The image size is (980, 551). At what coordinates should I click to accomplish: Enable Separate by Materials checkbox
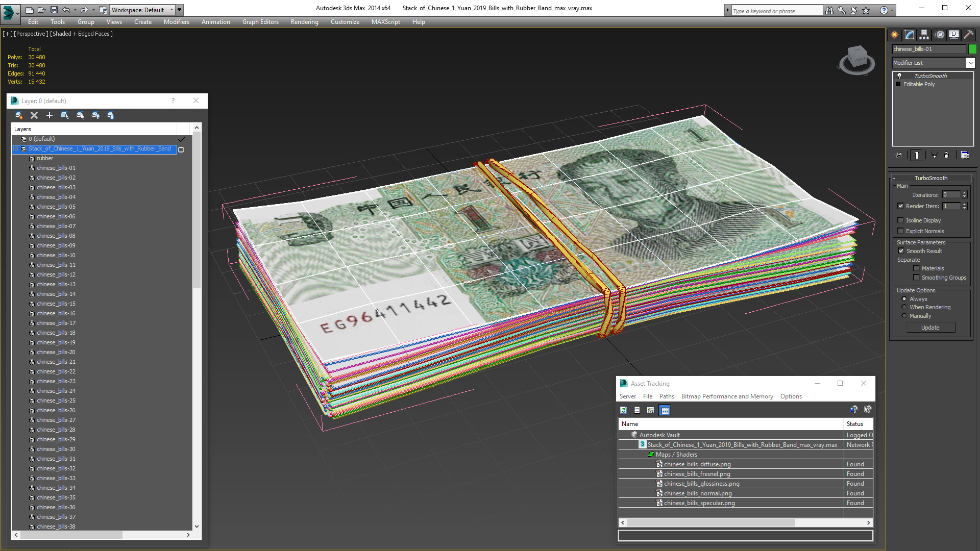tap(916, 268)
